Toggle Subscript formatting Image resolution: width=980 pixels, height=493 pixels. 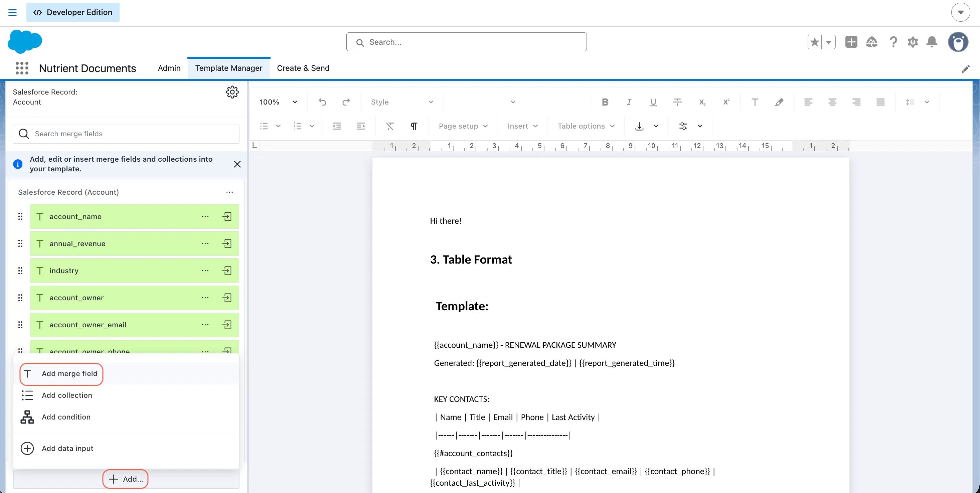click(702, 102)
